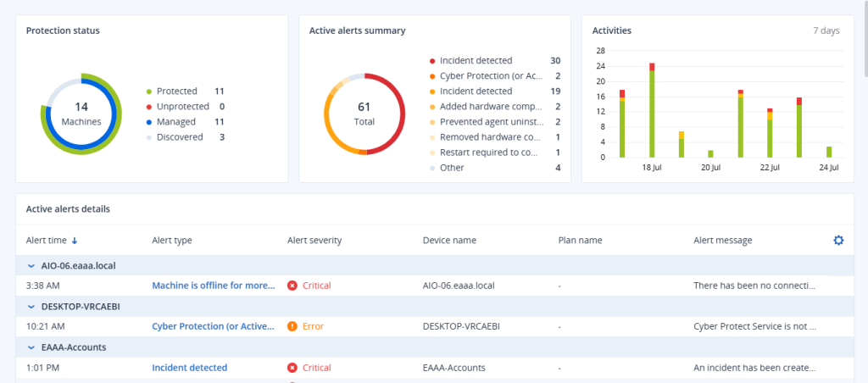Open the Machine is offline alert link

point(213,286)
